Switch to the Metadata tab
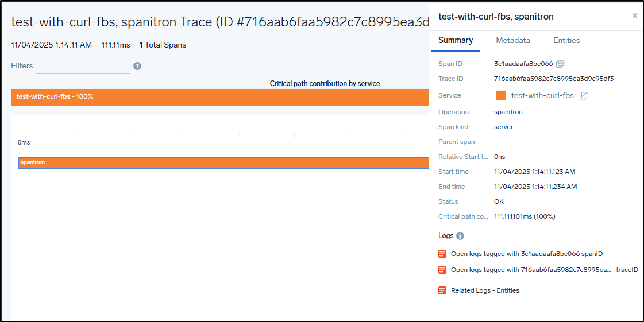 point(513,41)
